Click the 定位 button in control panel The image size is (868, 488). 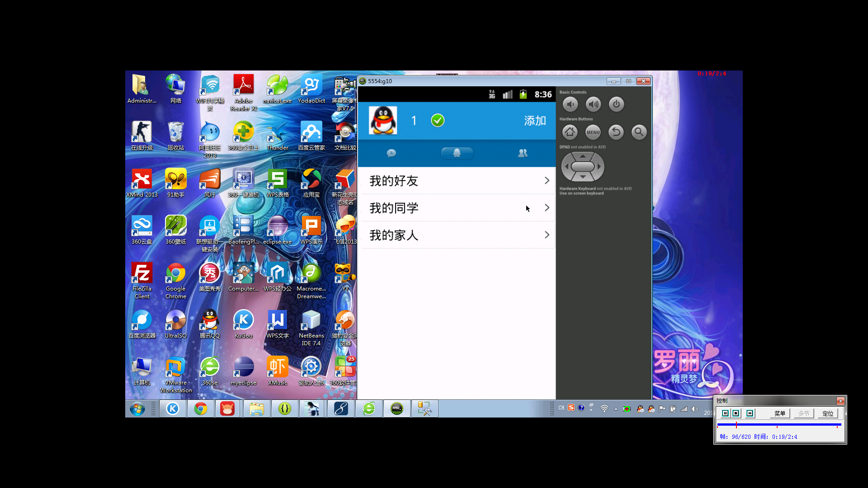(x=828, y=413)
